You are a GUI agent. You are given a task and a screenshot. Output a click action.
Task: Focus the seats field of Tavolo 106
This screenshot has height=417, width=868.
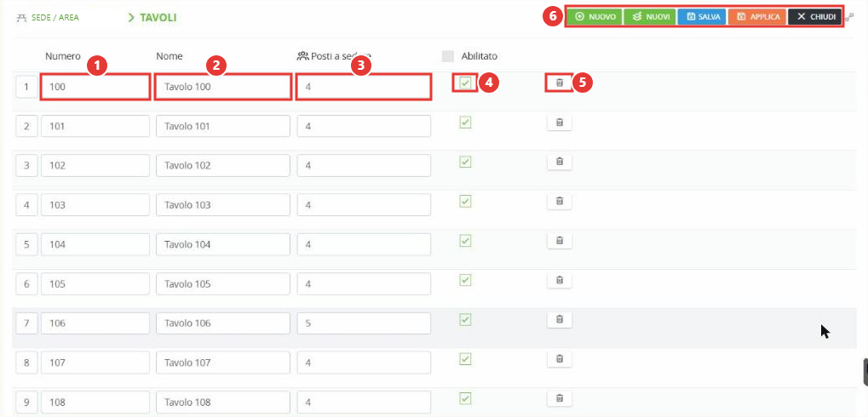coord(364,323)
